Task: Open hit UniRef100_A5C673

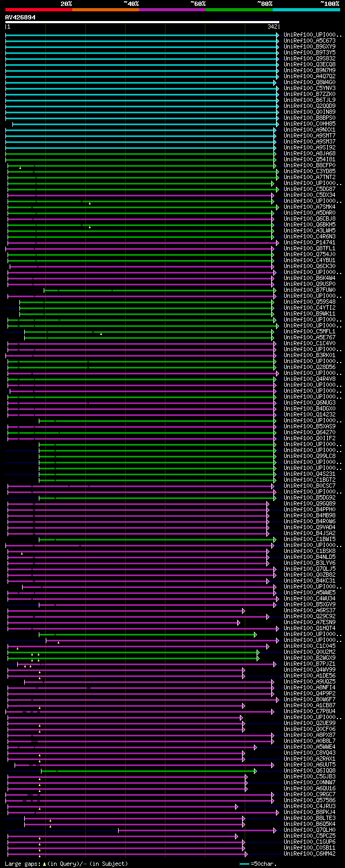Action: [309, 40]
